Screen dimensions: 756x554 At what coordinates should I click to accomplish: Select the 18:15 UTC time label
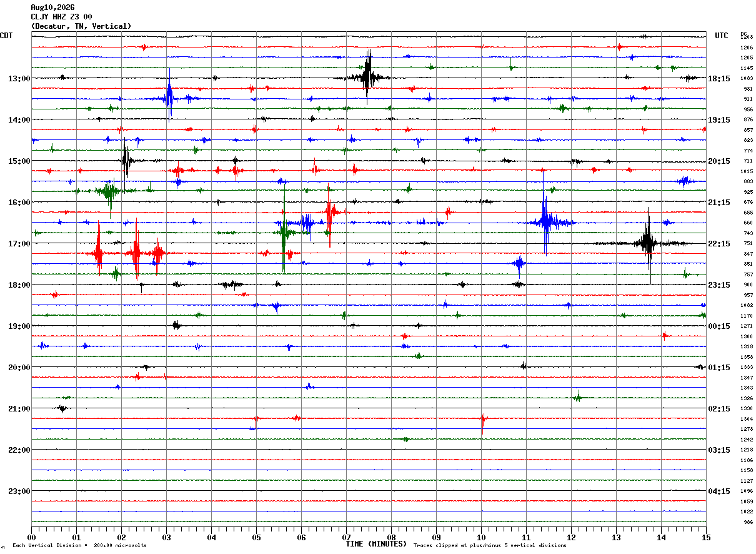coord(719,79)
